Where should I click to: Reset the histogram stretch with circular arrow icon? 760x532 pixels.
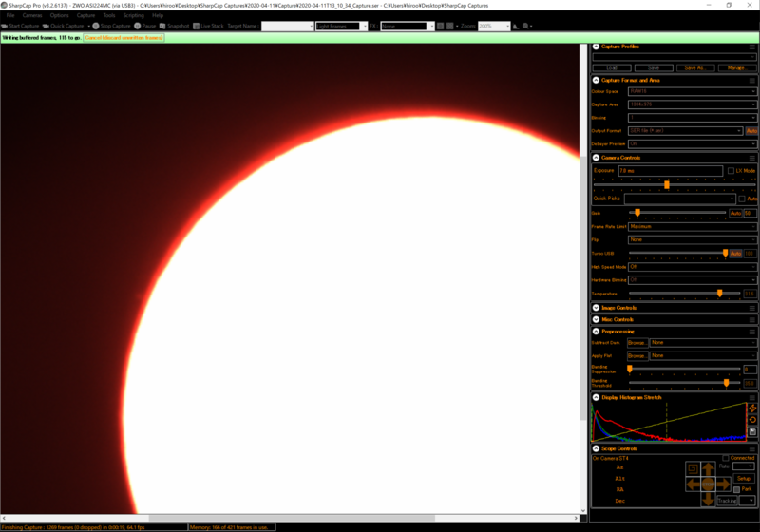tap(752, 420)
